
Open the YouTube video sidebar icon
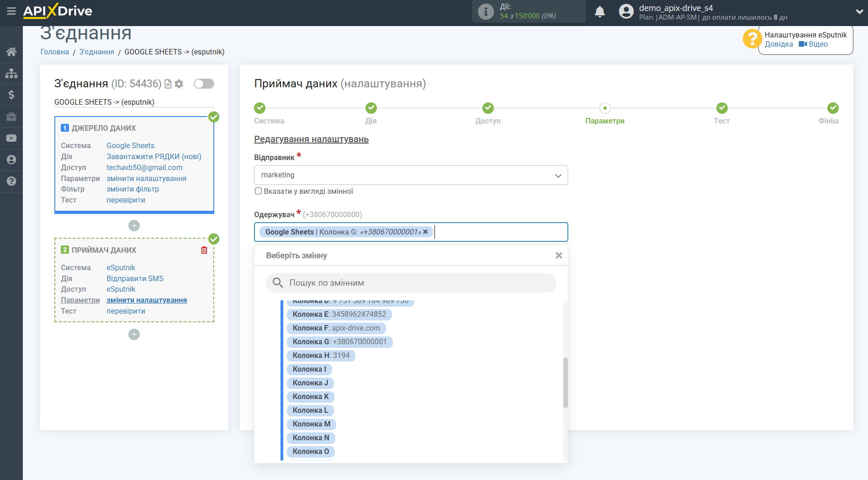(11, 138)
